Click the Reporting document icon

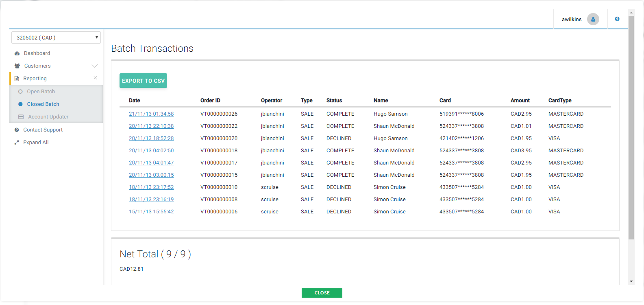(17, 79)
